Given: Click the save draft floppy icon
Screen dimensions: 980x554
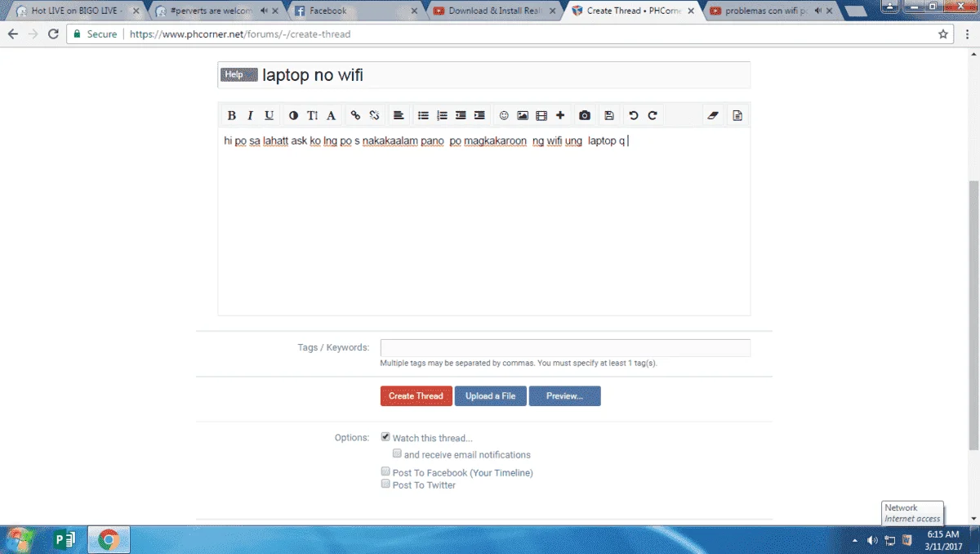Looking at the screenshot, I should point(609,115).
